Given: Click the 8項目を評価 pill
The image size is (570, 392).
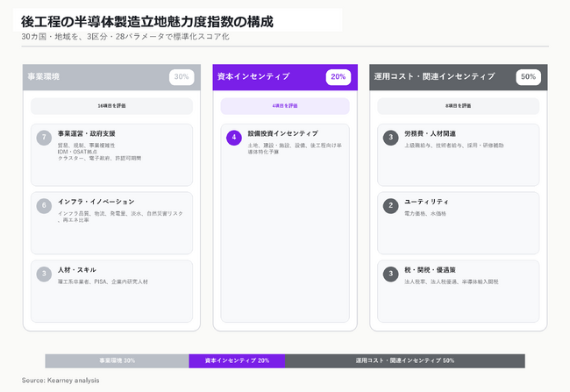Looking at the screenshot, I should click(459, 106).
